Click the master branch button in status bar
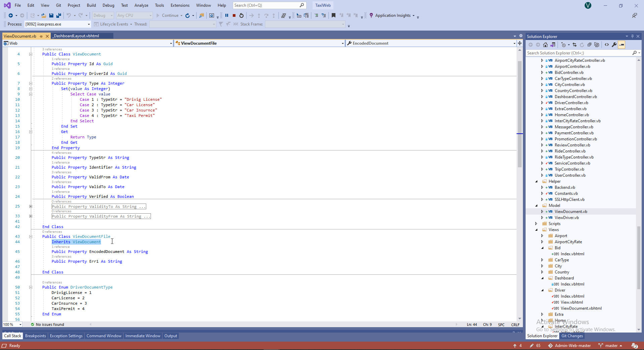 tap(610, 346)
